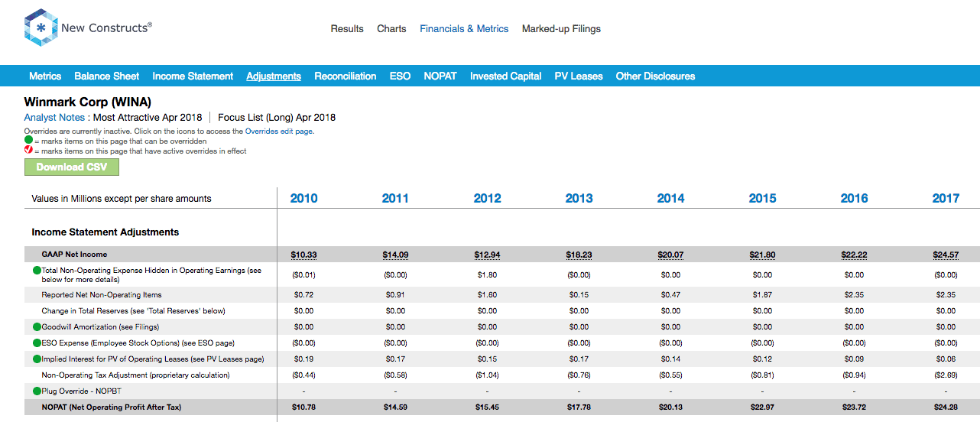Click NOPAT value $10.78
Screen dimensions: 980x422
tap(303, 407)
